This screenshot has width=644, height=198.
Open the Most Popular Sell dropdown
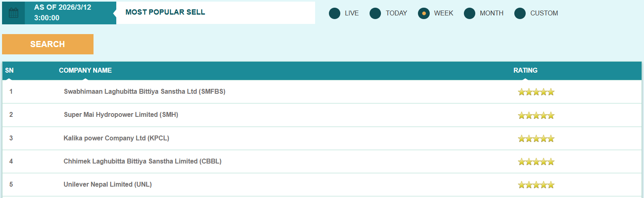(x=215, y=13)
